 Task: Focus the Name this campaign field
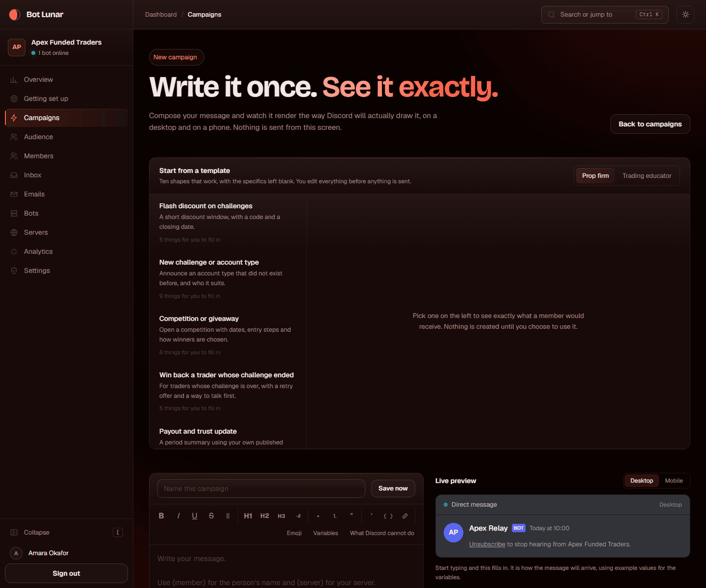pos(261,489)
